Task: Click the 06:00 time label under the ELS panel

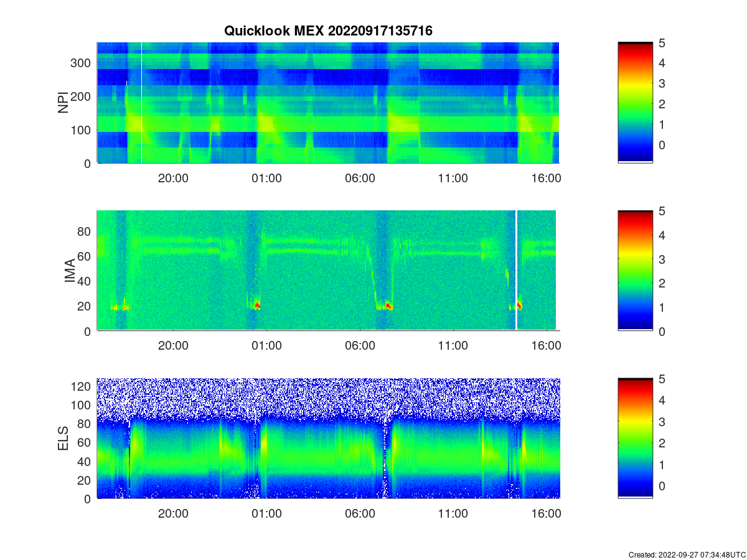Action: pos(360,514)
